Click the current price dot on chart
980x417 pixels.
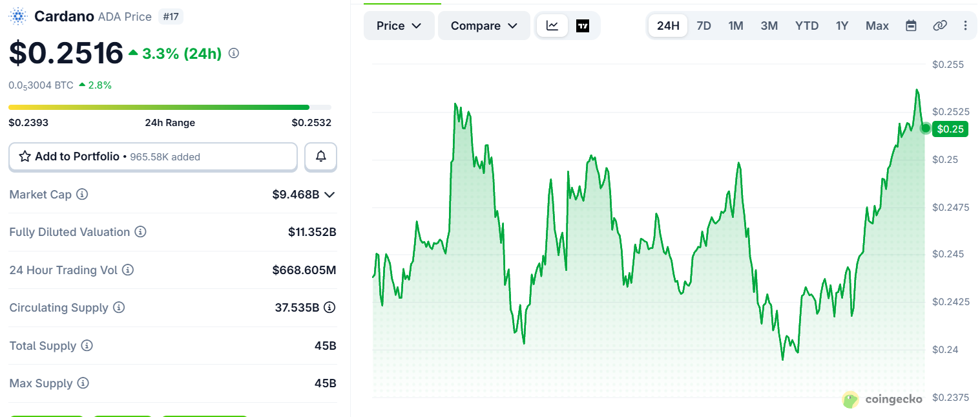pos(925,129)
